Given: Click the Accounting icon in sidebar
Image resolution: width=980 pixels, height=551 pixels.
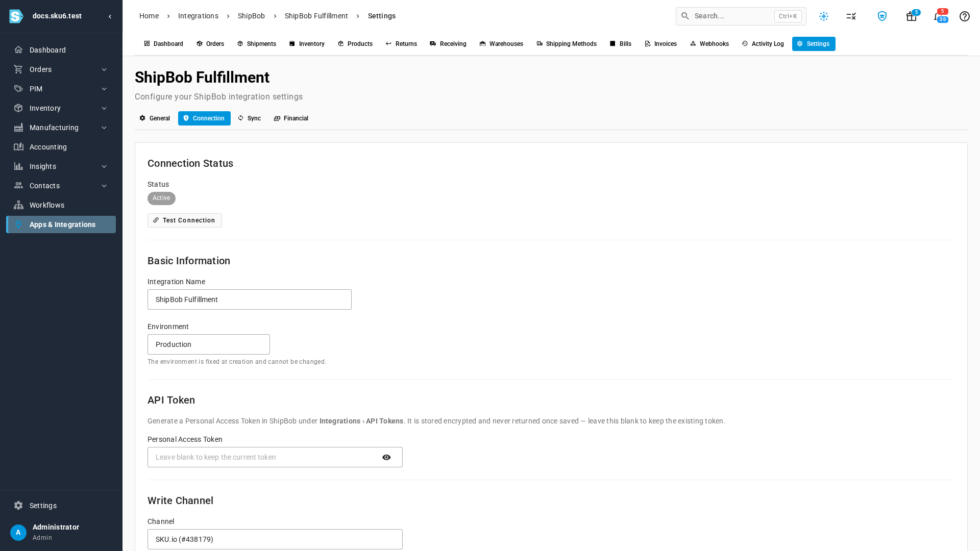Looking at the screenshot, I should [18, 147].
